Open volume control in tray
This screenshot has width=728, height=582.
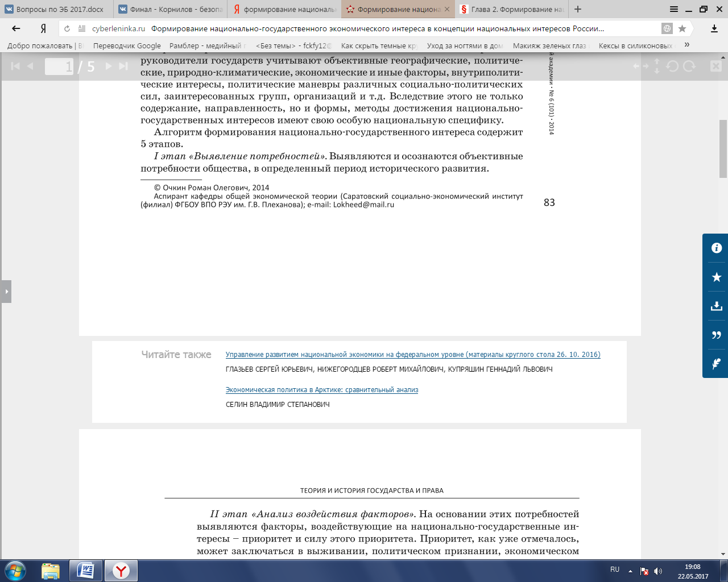tap(658, 571)
